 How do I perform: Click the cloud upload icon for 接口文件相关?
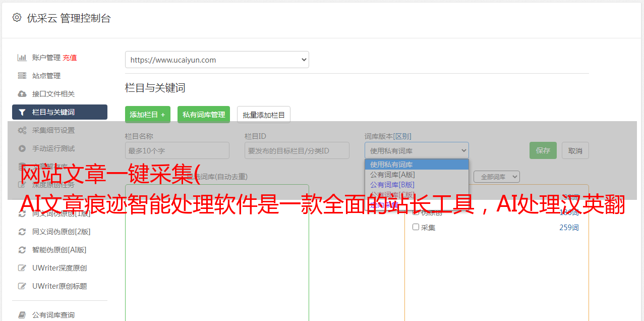click(22, 94)
